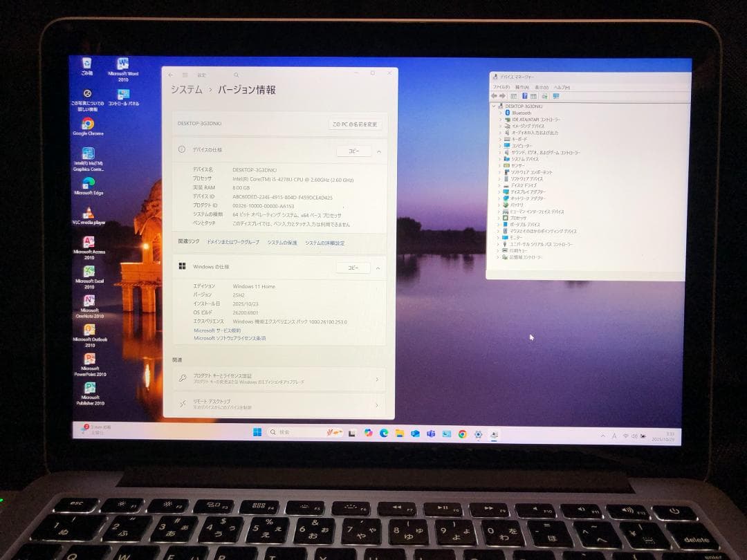Open the navigation hamburger menu in Settings
The width and height of the screenshot is (747, 560).
(184, 73)
